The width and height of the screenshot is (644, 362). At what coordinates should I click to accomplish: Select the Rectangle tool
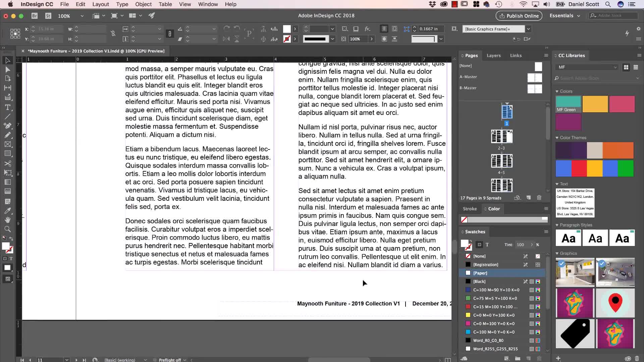tap(7, 154)
